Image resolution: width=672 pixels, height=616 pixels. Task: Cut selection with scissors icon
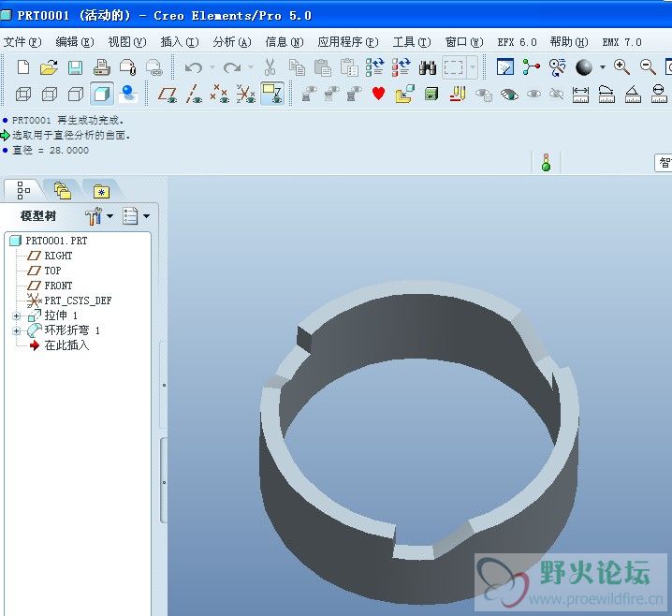270,67
